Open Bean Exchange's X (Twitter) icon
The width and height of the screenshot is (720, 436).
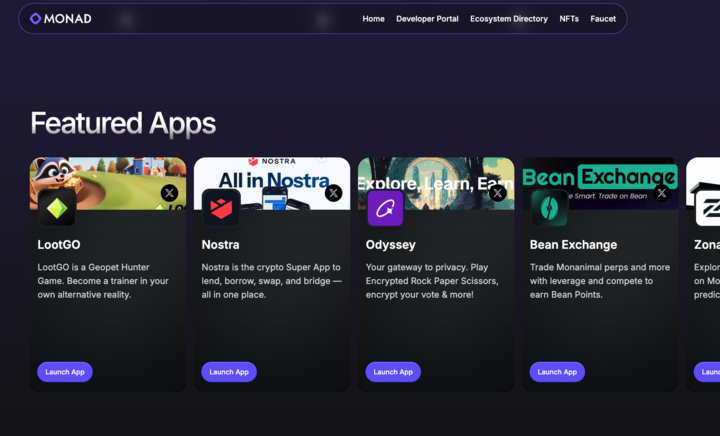pos(662,193)
